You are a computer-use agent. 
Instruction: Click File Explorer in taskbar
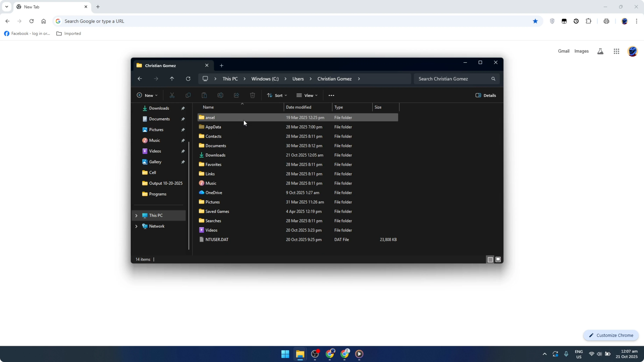pyautogui.click(x=300, y=354)
